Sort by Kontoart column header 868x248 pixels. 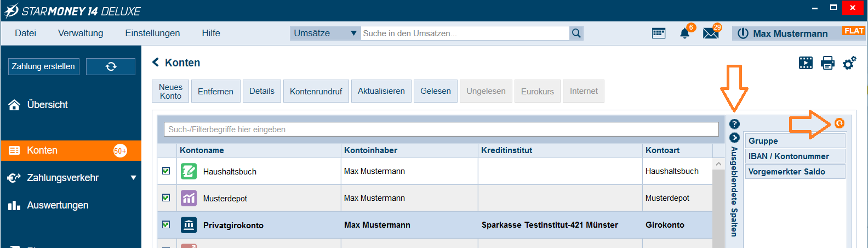(678, 150)
